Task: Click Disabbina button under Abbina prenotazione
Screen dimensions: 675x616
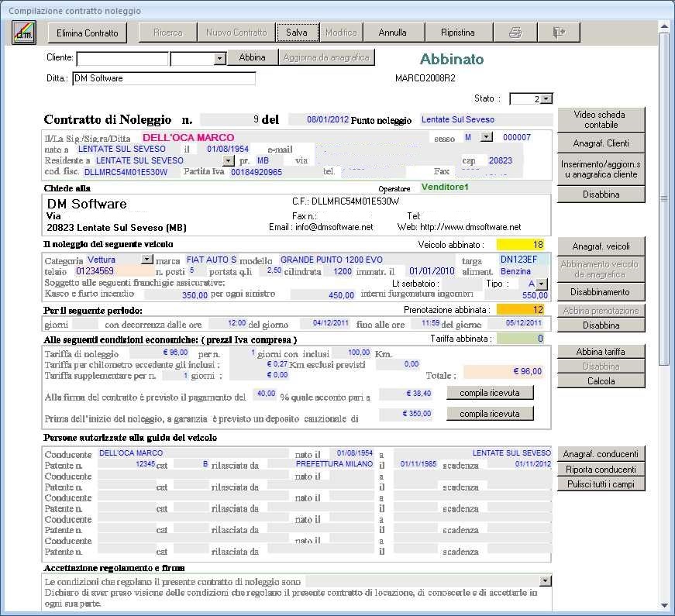Action: pos(601,325)
